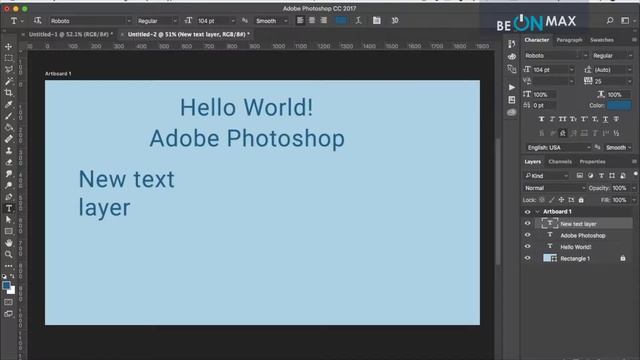Viewport: 640px width, 360px height.
Task: Toggle text orientation in options bar
Action: pos(38,20)
